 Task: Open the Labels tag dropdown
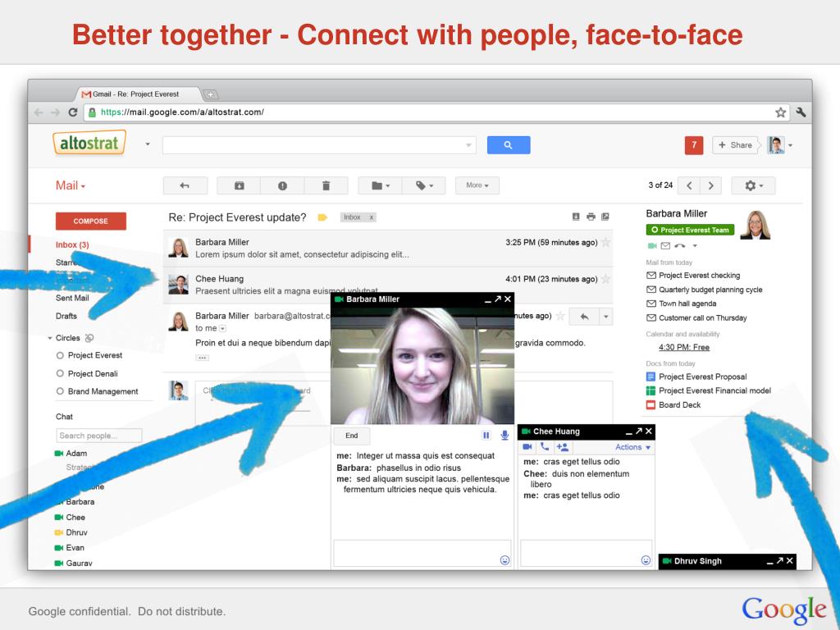tap(424, 185)
